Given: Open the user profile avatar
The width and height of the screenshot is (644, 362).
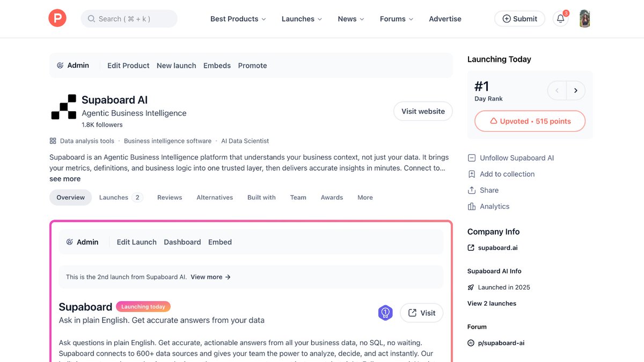Looking at the screenshot, I should tap(585, 19).
